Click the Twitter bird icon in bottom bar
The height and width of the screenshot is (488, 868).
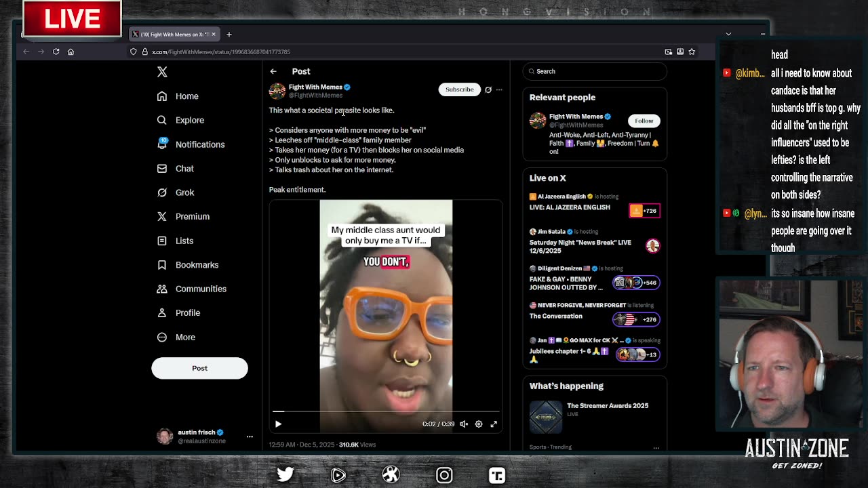click(x=285, y=475)
